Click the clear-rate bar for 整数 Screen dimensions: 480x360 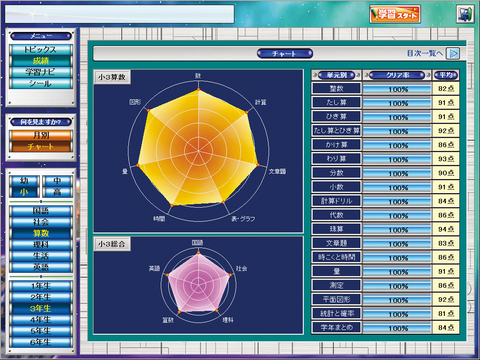[x=397, y=89]
